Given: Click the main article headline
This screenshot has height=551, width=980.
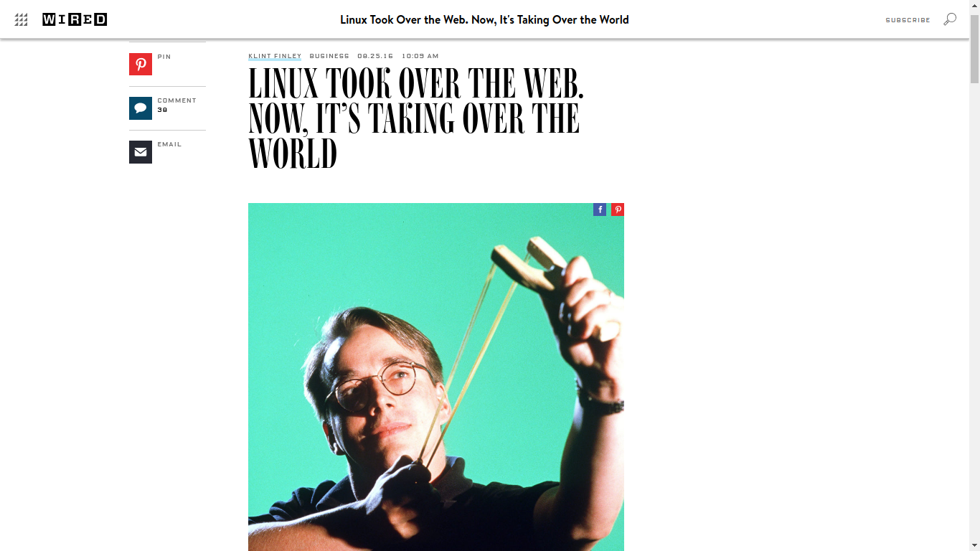Looking at the screenshot, I should pyautogui.click(x=416, y=119).
